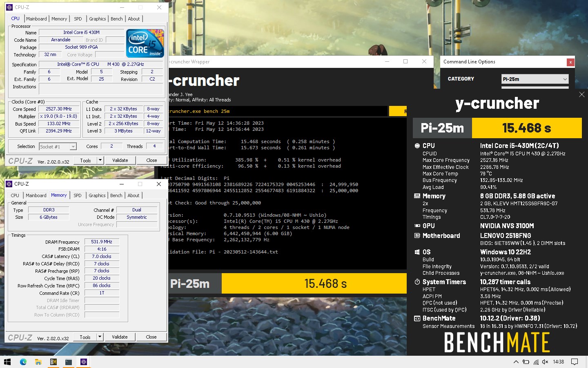Click the yellow 15.468 s score in BenchMate panel
This screenshot has width=588, height=368.
(527, 128)
